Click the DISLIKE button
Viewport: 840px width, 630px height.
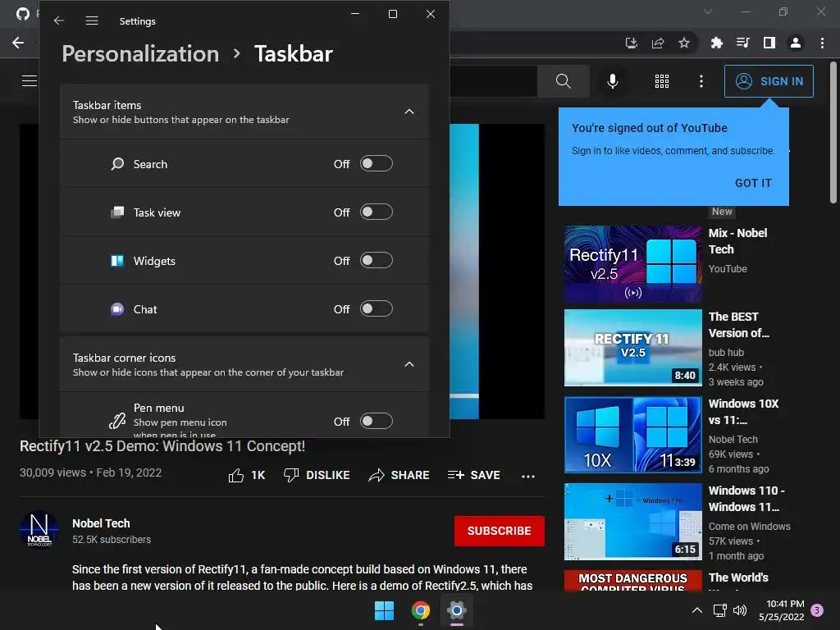point(317,475)
